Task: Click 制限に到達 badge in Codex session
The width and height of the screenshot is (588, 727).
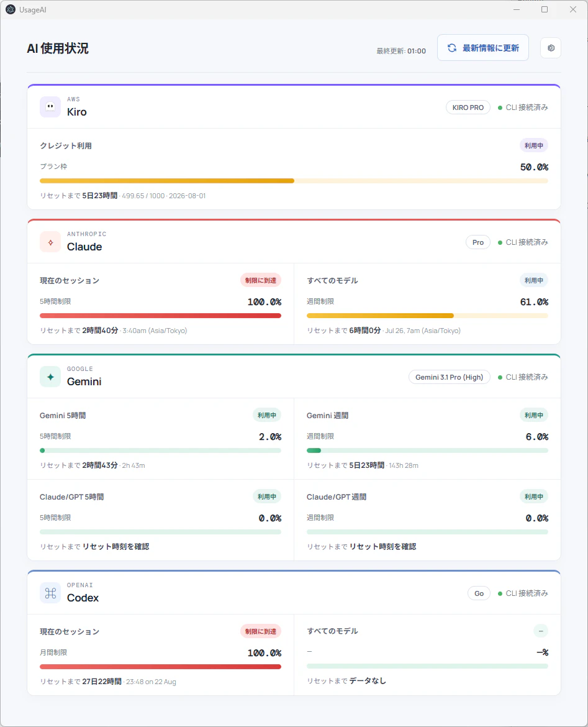Action: click(260, 631)
